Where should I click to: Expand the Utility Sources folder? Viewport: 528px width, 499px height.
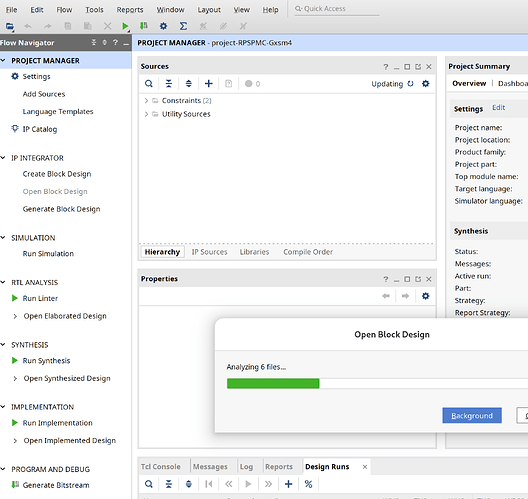[x=146, y=114]
